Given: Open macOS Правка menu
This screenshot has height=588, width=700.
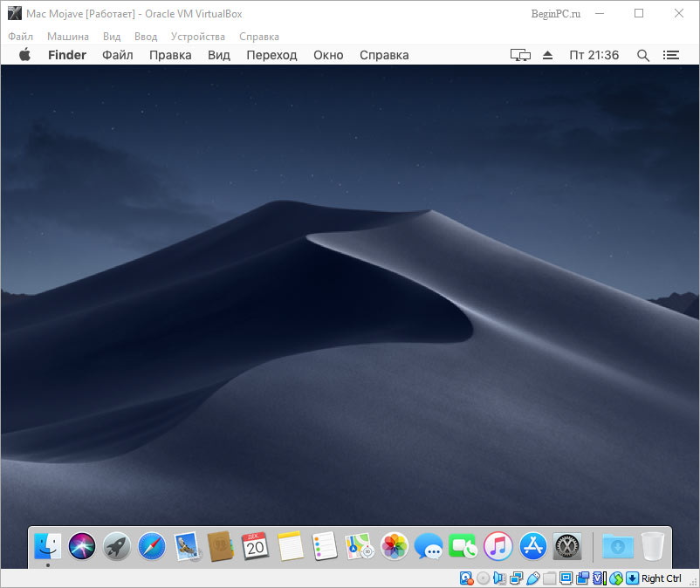Looking at the screenshot, I should 170,55.
